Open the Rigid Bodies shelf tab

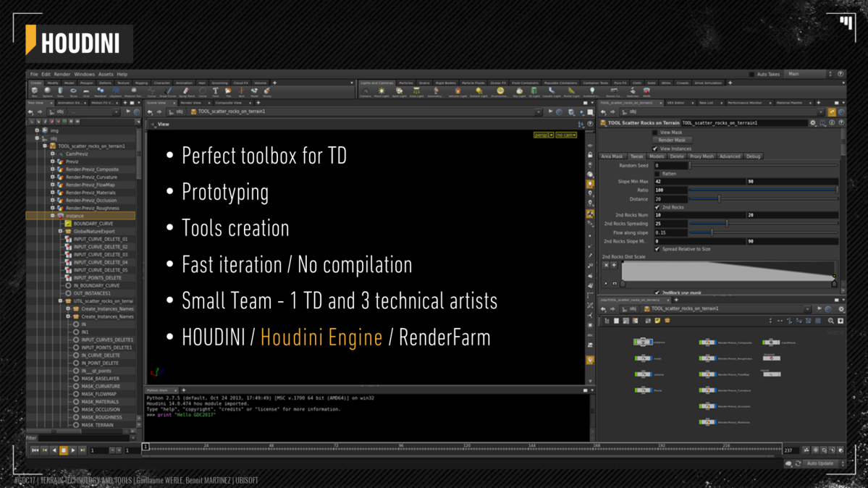(445, 83)
